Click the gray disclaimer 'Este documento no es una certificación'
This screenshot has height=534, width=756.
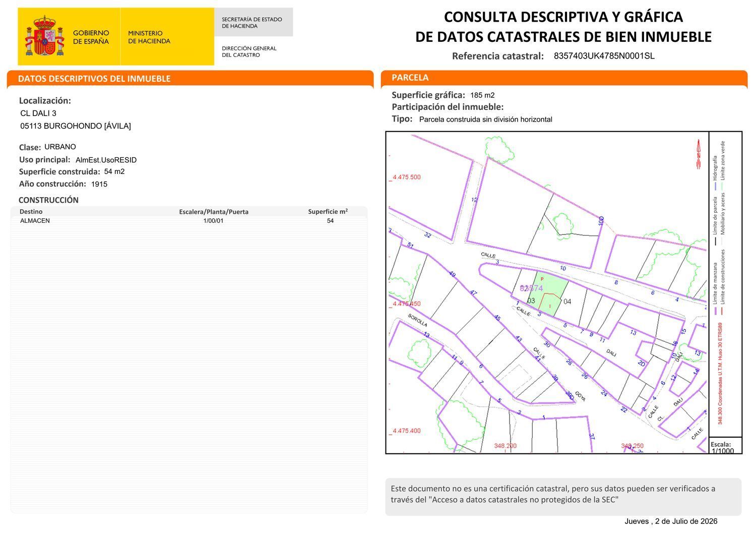pos(563,497)
